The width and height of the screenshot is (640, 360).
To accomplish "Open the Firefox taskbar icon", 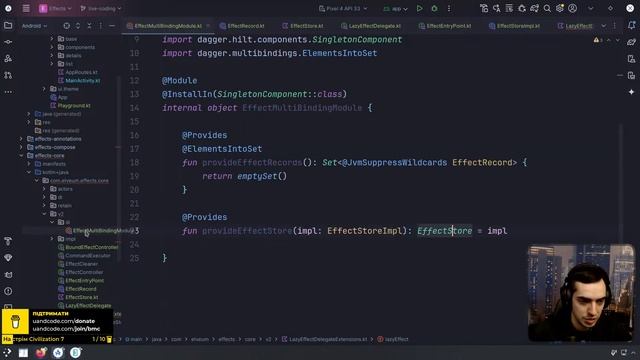I will click(40, 353).
